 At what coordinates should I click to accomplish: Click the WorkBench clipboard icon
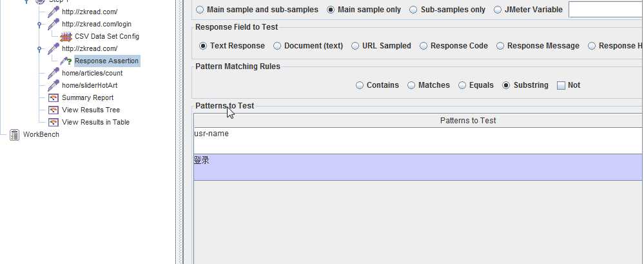coord(14,135)
